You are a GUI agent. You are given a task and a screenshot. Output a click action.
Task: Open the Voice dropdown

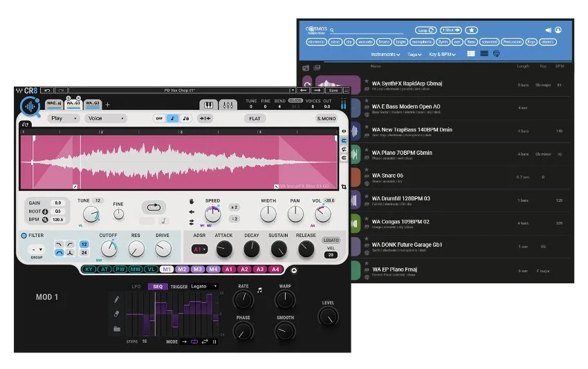(105, 118)
